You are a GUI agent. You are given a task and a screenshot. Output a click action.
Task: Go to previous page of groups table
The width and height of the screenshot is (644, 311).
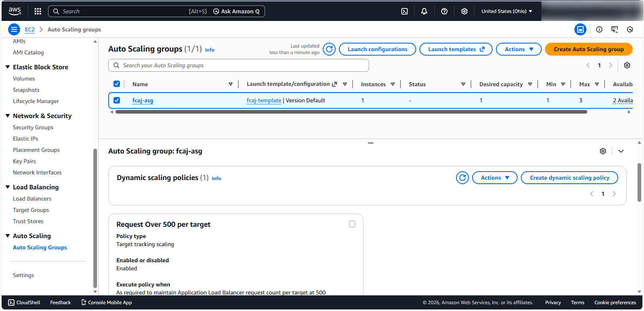[x=588, y=65]
